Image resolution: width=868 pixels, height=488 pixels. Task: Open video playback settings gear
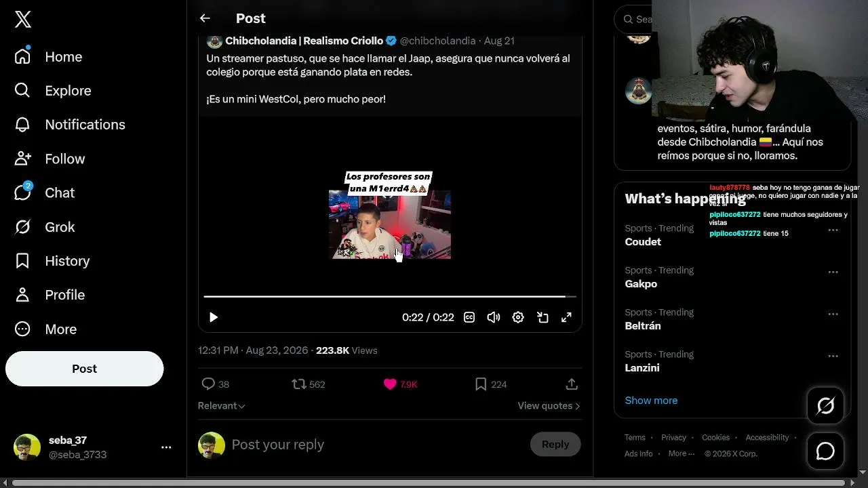(518, 317)
